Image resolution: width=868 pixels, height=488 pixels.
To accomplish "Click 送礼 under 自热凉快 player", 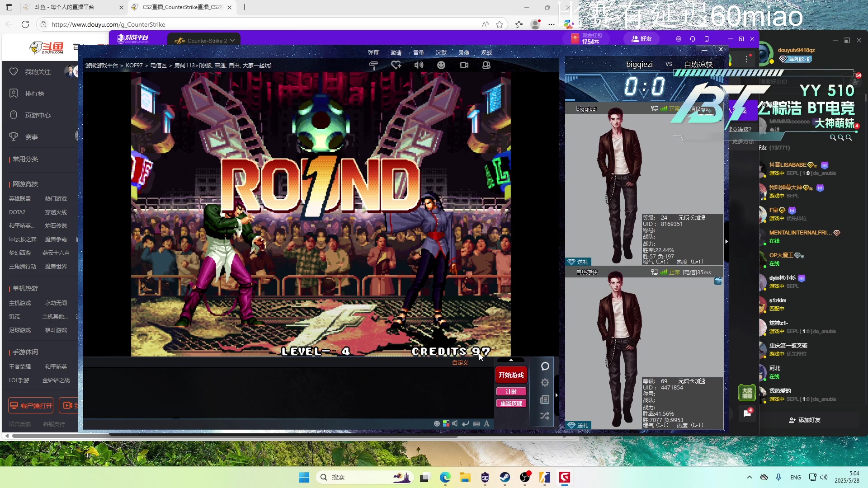I will pos(578,426).
